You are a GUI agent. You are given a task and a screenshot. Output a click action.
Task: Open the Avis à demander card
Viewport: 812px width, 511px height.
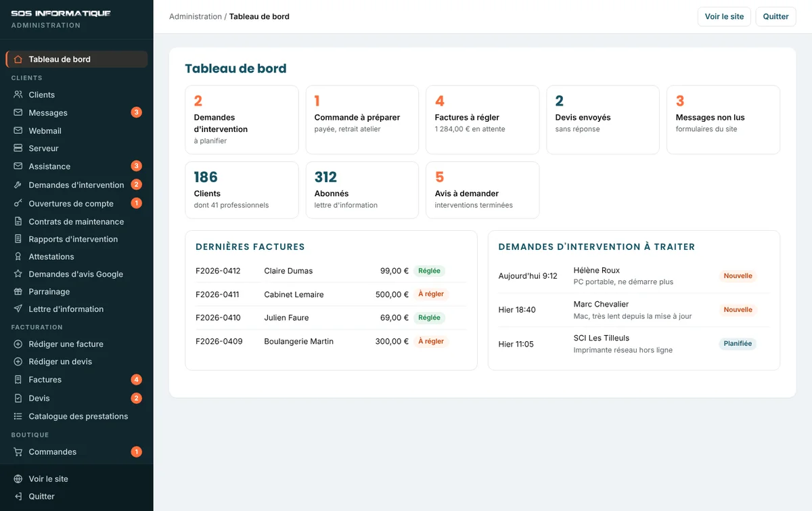click(482, 190)
